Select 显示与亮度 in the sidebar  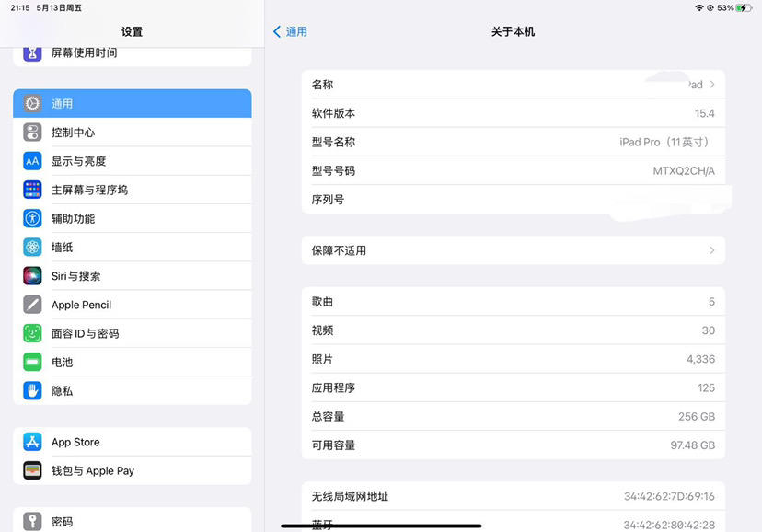pos(133,161)
